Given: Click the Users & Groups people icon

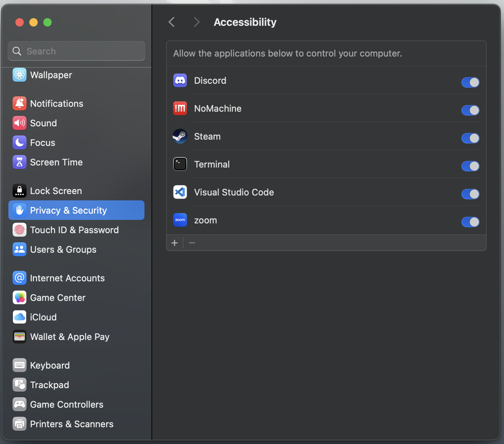Looking at the screenshot, I should 20,249.
